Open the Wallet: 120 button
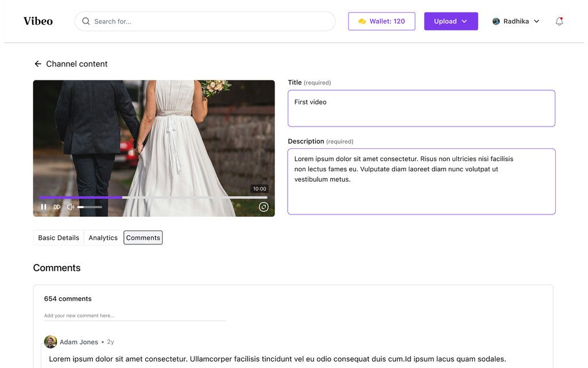Image resolution: width=588 pixels, height=368 pixels. pos(381,21)
